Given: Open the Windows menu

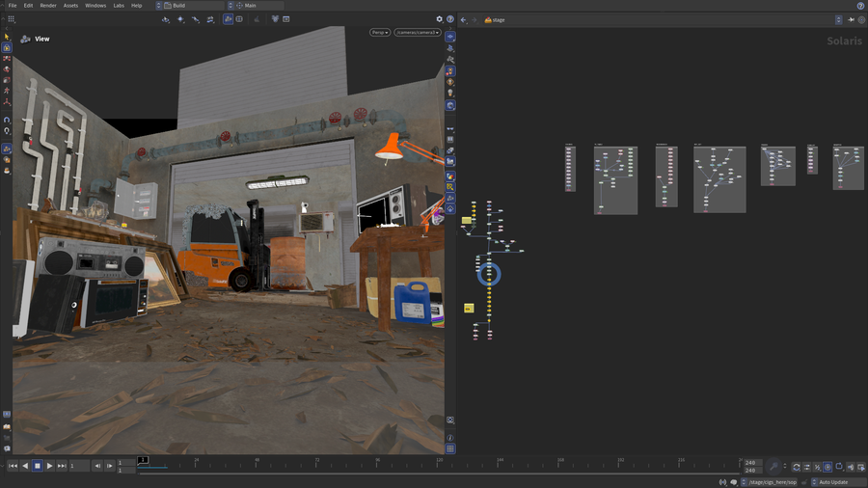Looking at the screenshot, I should [95, 6].
